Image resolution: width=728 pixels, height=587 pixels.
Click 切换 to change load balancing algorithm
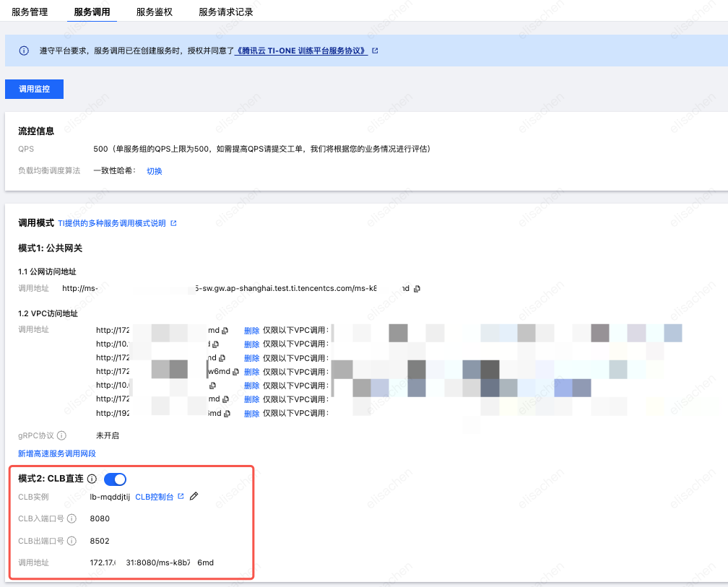pos(154,171)
